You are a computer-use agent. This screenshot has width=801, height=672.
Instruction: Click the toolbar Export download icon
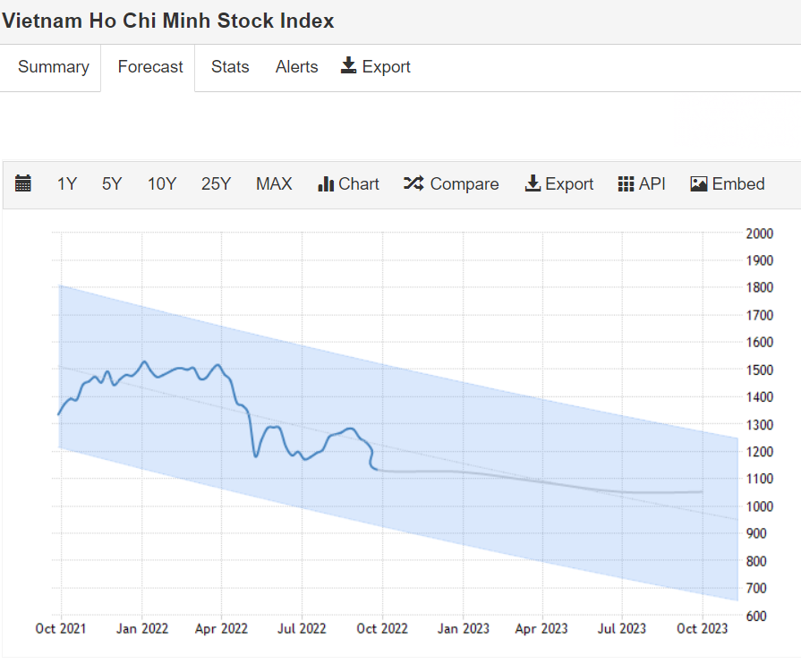(533, 183)
